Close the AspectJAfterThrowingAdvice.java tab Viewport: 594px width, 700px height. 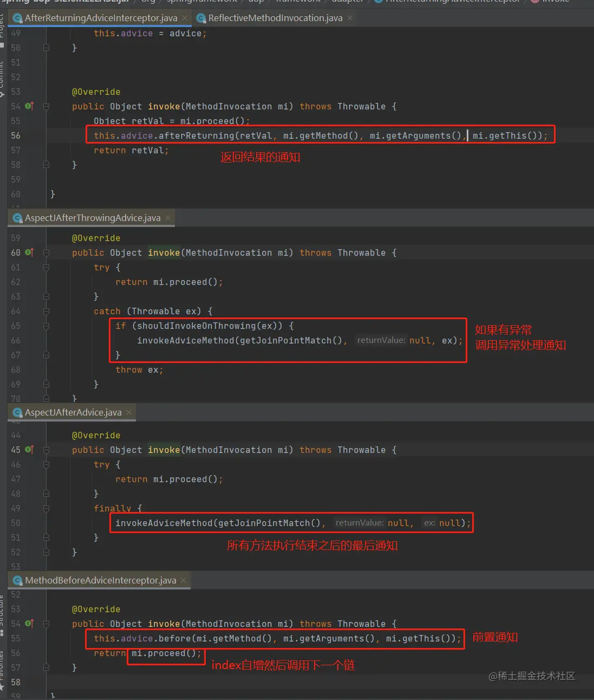[x=168, y=218]
